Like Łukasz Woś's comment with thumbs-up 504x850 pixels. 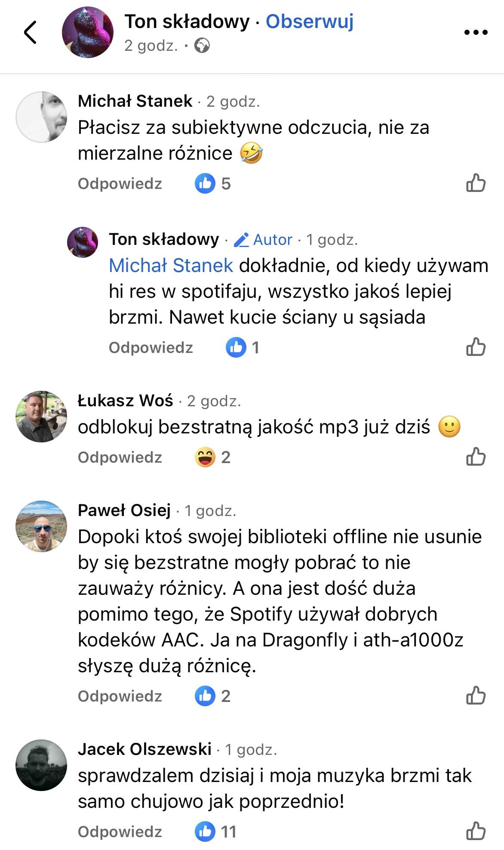pos(476,457)
